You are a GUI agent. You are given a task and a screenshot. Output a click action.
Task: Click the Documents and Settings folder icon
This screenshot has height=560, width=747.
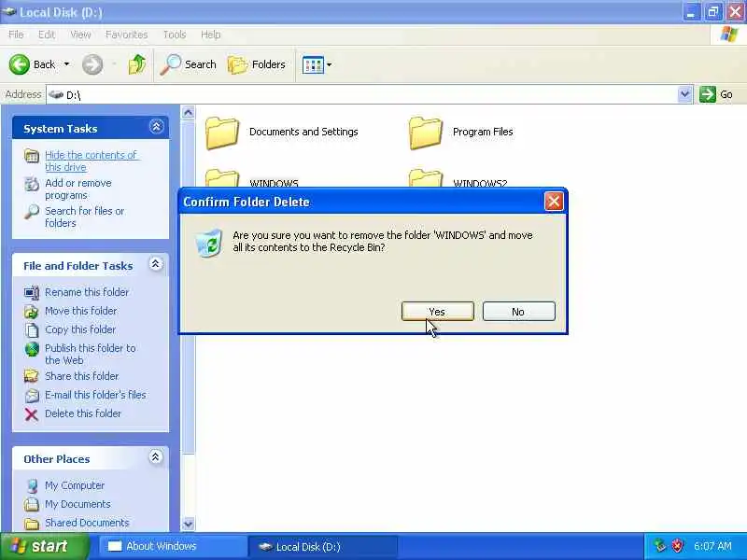coord(222,133)
